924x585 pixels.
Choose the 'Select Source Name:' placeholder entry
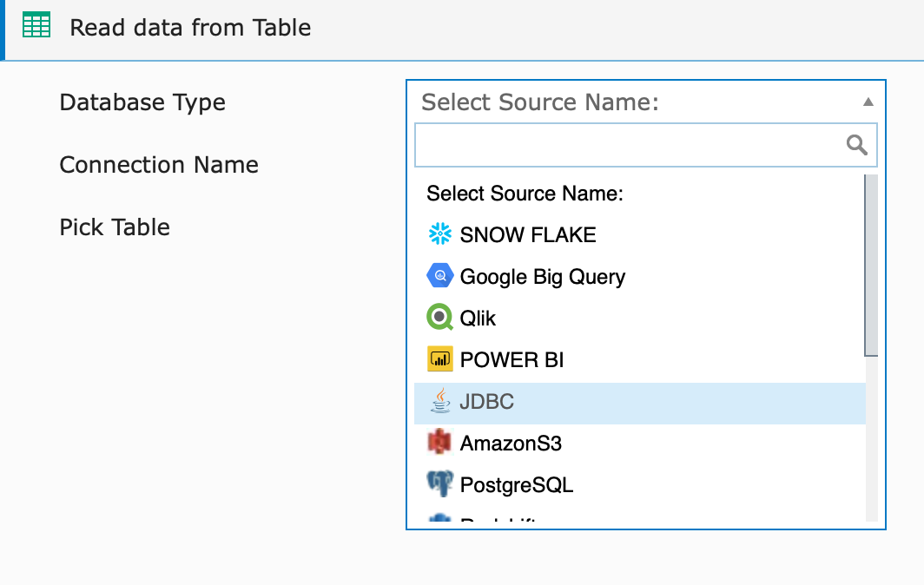click(525, 193)
